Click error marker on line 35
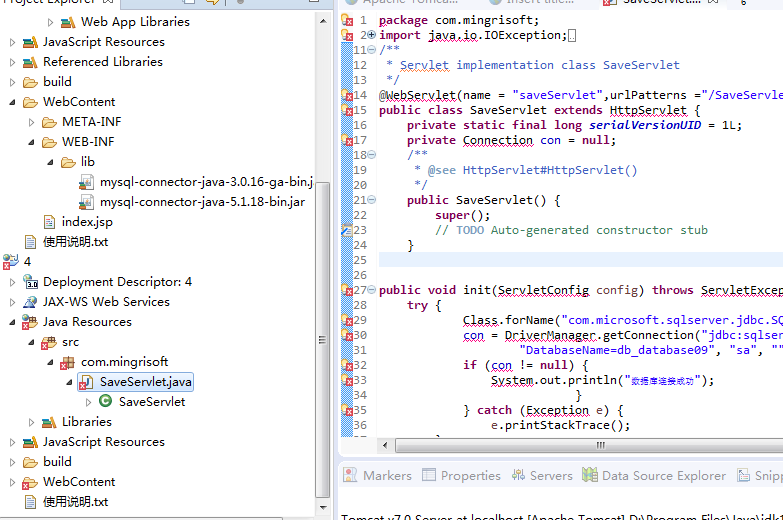The width and height of the screenshot is (783, 520). (x=347, y=410)
